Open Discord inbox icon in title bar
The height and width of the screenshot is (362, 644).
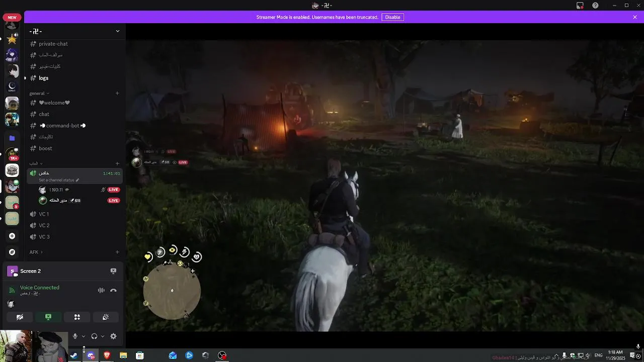[x=580, y=6]
